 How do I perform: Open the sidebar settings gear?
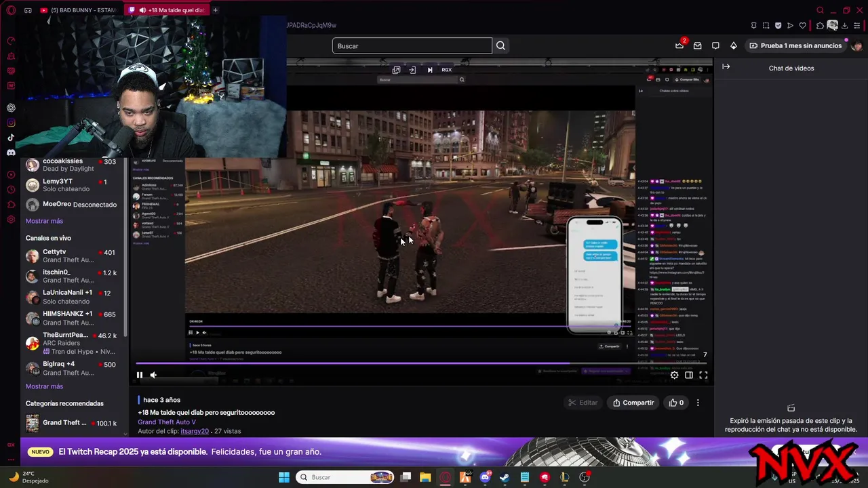(x=11, y=220)
